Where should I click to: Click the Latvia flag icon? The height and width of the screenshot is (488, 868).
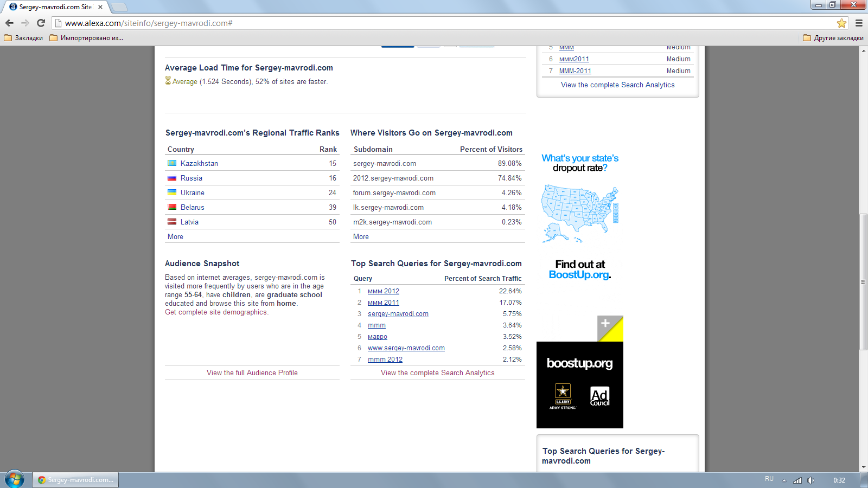172,222
